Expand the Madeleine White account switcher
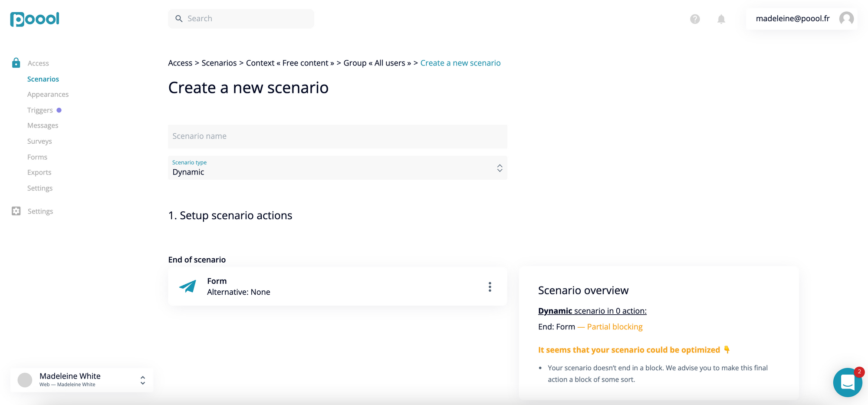 coord(142,380)
